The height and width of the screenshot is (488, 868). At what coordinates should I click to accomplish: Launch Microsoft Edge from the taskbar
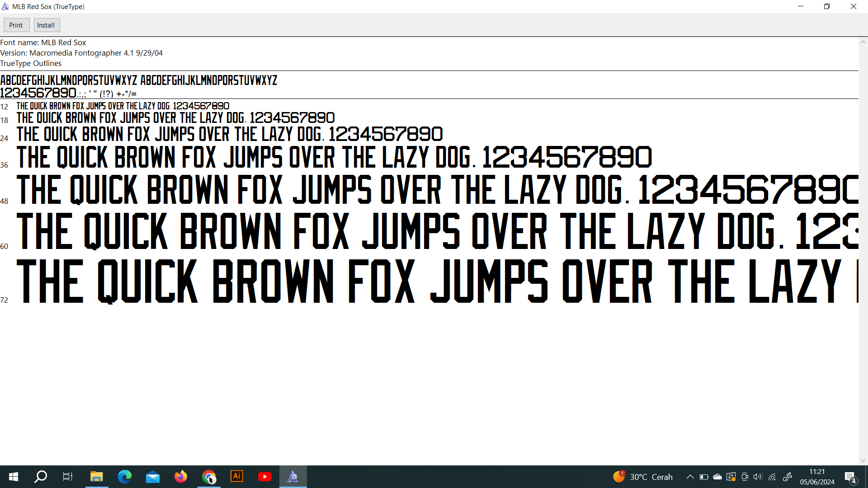pyautogui.click(x=125, y=477)
